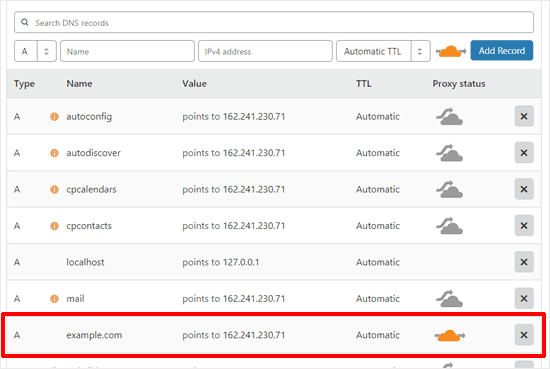Delete the localhost record
Viewport: 550px width, 369px height.
[x=524, y=262]
